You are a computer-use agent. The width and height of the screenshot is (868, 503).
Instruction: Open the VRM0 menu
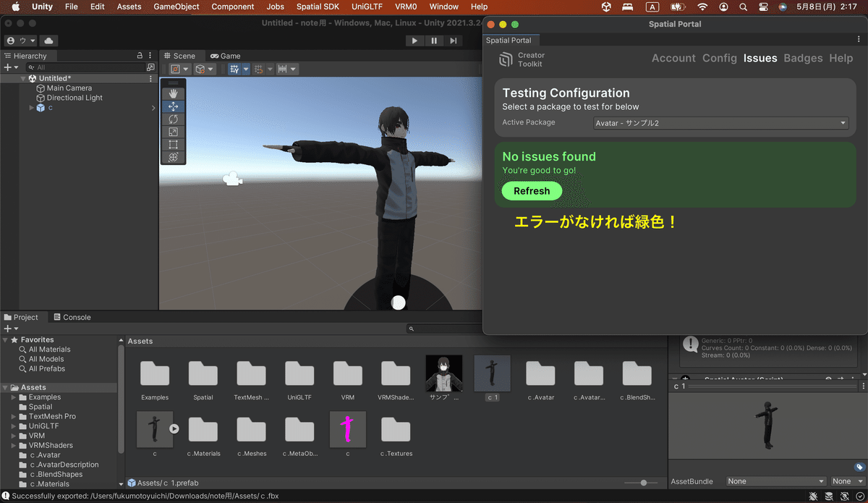pyautogui.click(x=405, y=7)
